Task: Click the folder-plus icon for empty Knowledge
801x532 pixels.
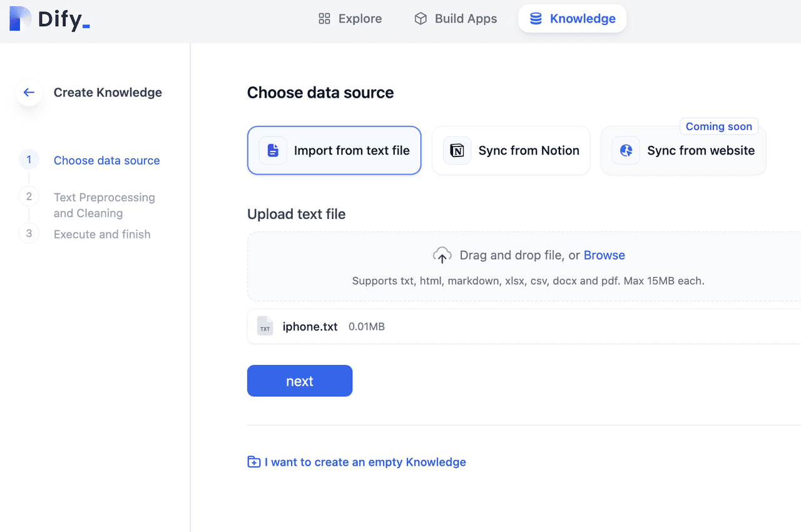Action: tap(254, 463)
